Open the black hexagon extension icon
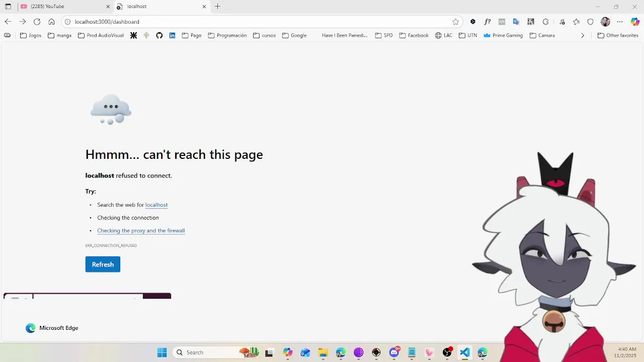Screen dimensions: 644x362 [473, 22]
